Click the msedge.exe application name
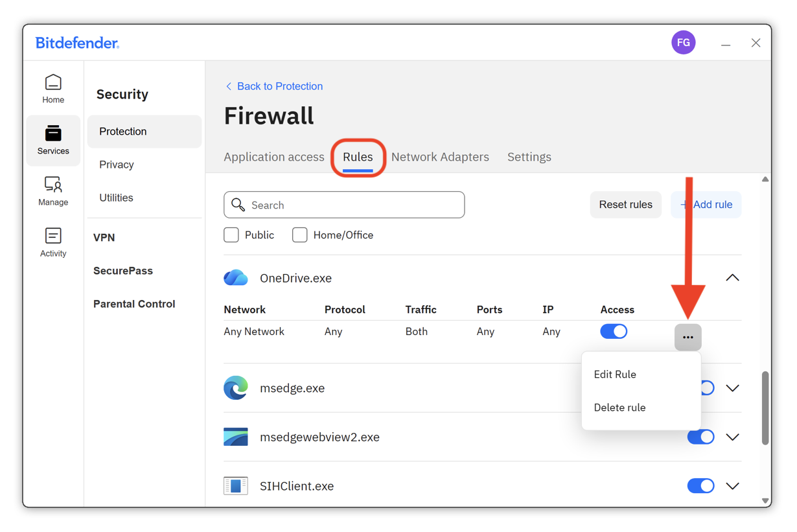This screenshot has width=797, height=532. [292, 388]
